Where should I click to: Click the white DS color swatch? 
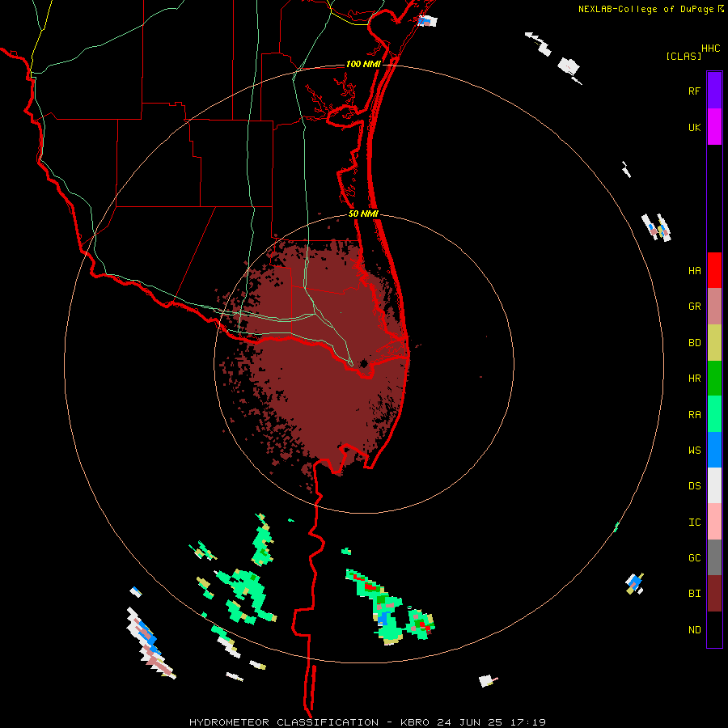coord(714,485)
